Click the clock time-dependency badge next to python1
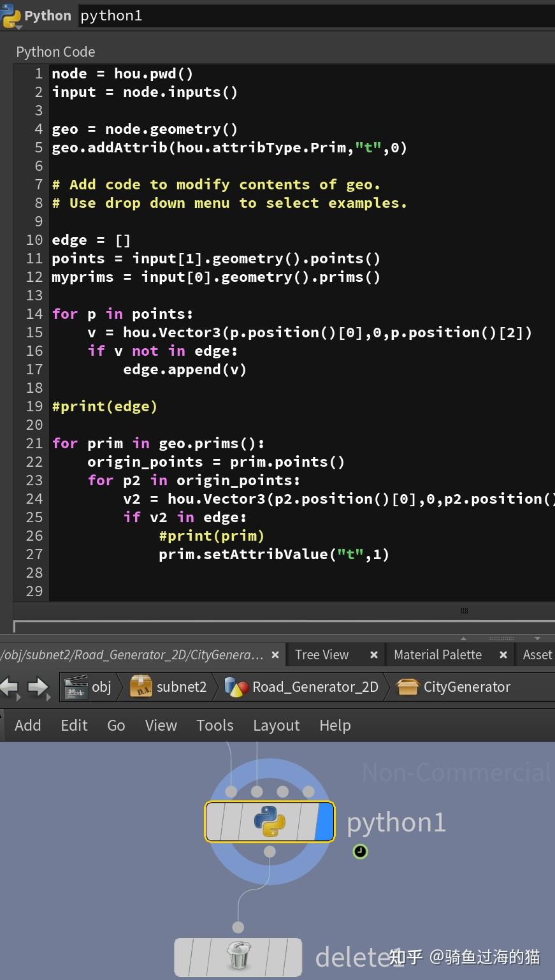 click(360, 851)
